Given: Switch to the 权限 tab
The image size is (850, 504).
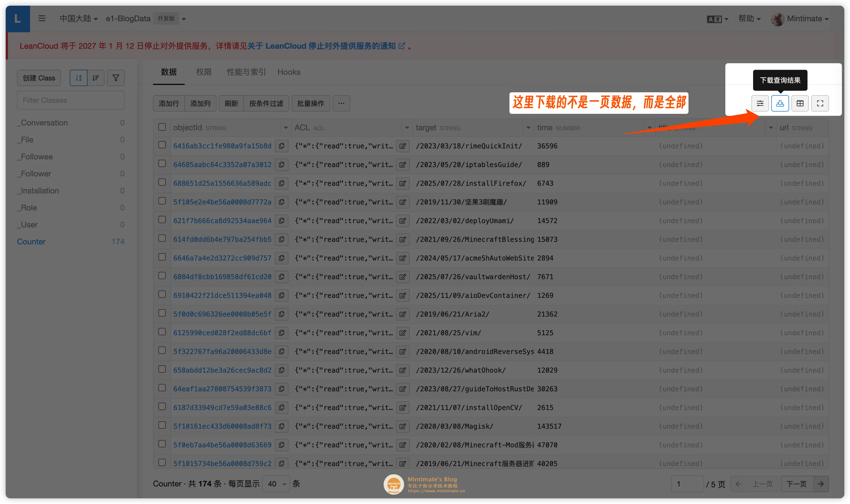Looking at the screenshot, I should click(x=204, y=72).
